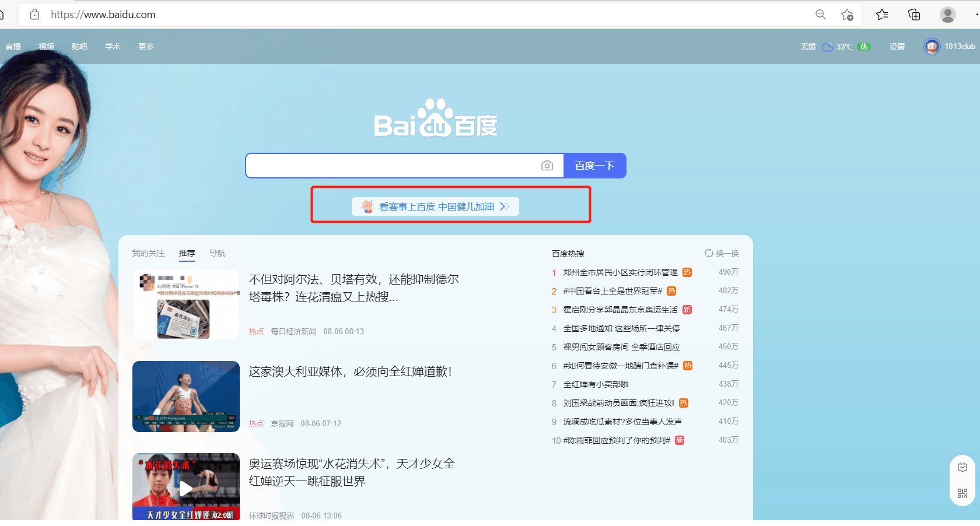Open 贴吧 in top navigation
980x526 pixels.
[x=79, y=47]
